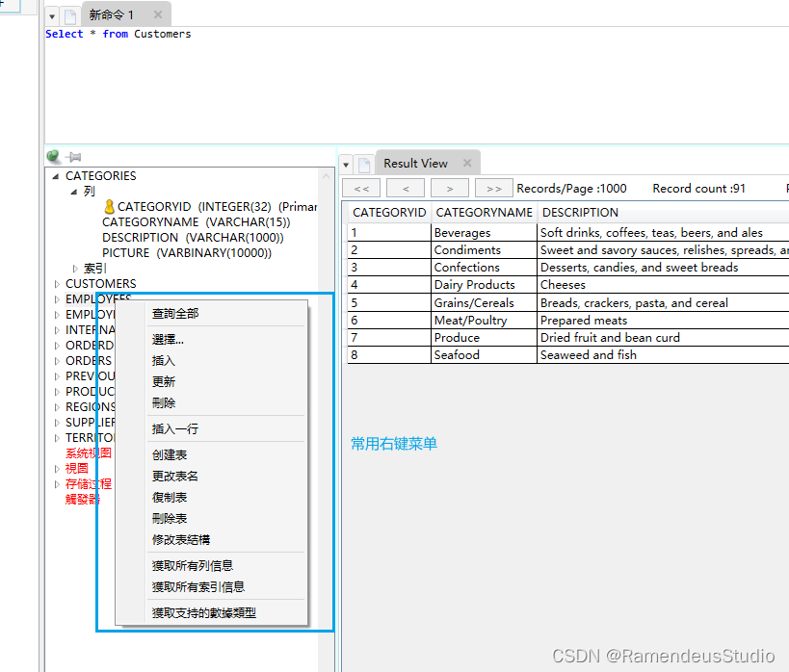Go to last page with >> button
The height and width of the screenshot is (672, 789).
(x=494, y=189)
